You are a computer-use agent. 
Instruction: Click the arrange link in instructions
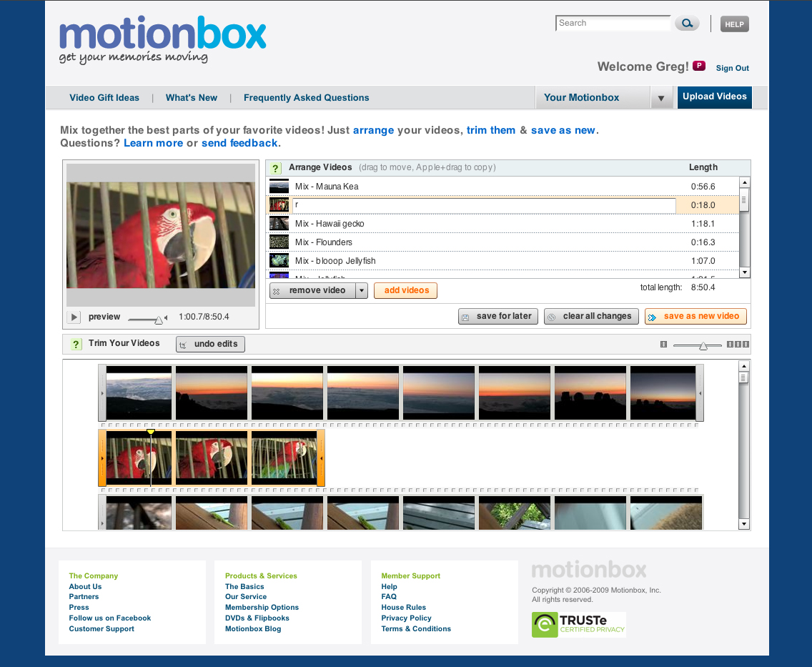click(x=373, y=130)
